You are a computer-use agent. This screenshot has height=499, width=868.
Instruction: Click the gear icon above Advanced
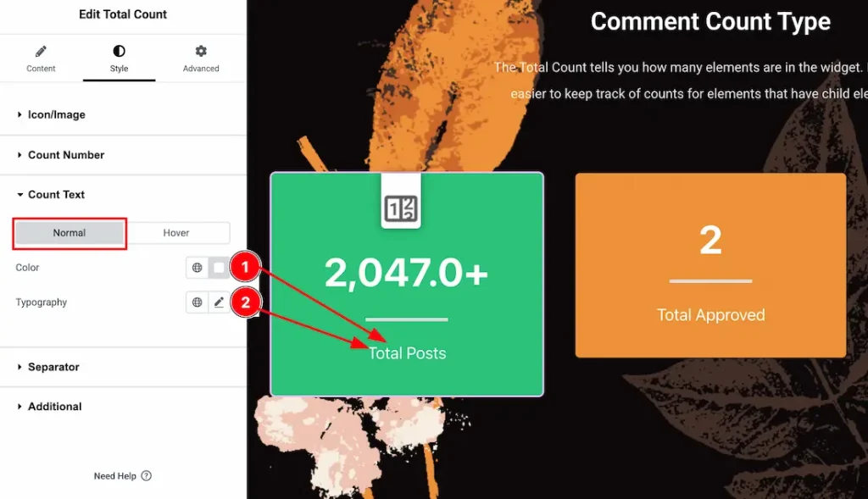click(201, 52)
